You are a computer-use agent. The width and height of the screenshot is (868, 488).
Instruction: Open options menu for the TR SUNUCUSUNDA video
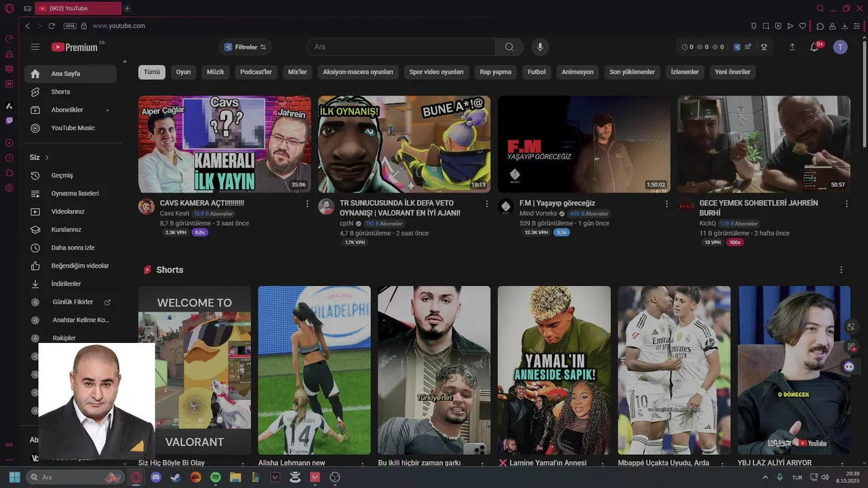click(x=486, y=203)
